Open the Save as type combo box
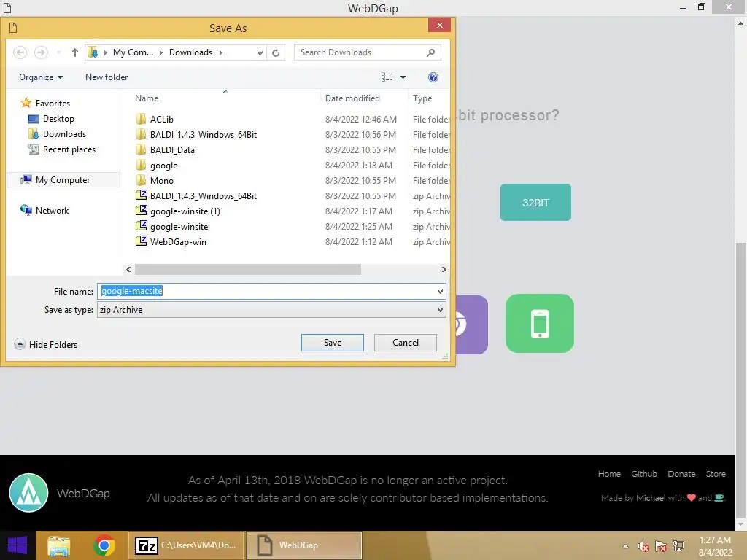 (x=271, y=310)
